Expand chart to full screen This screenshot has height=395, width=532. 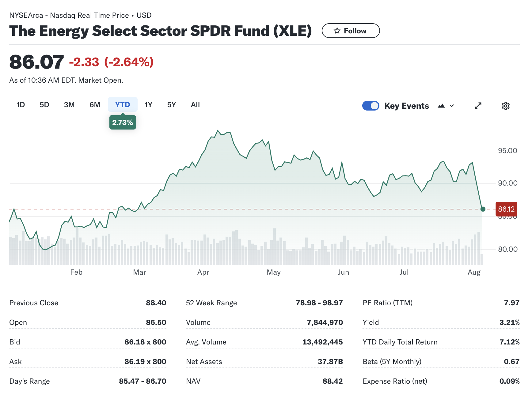[x=478, y=106]
